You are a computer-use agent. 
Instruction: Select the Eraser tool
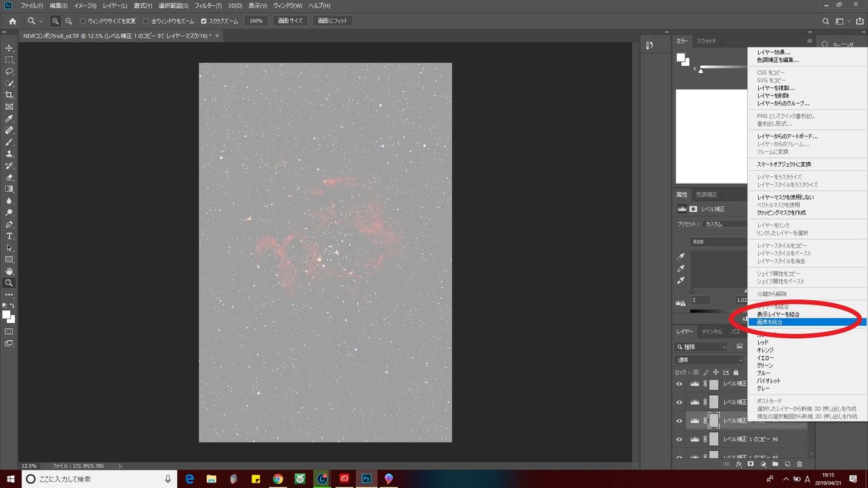pyautogui.click(x=9, y=178)
